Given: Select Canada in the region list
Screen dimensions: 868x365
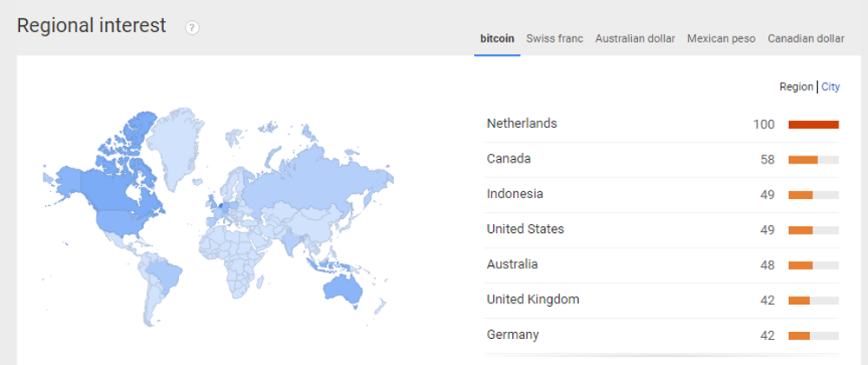Looking at the screenshot, I should pos(509,159).
